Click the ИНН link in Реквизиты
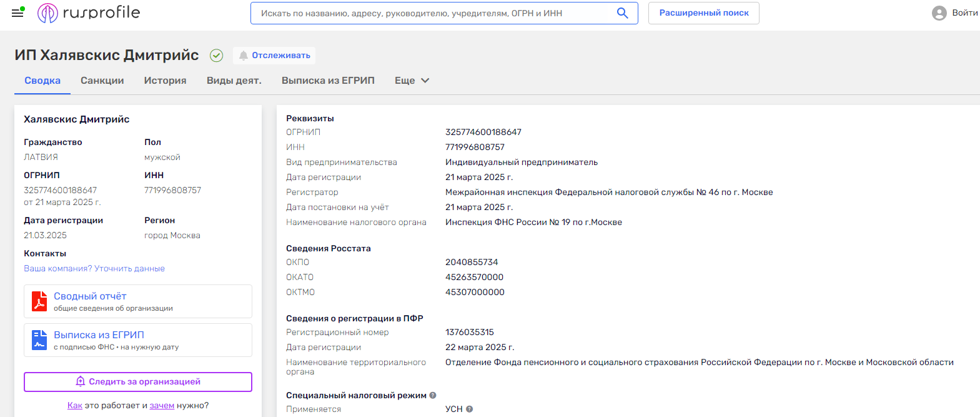 point(295,147)
